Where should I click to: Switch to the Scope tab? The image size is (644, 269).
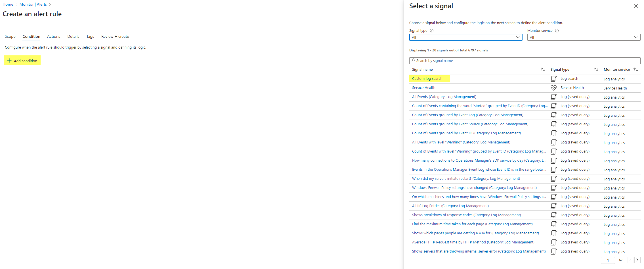[x=10, y=36]
